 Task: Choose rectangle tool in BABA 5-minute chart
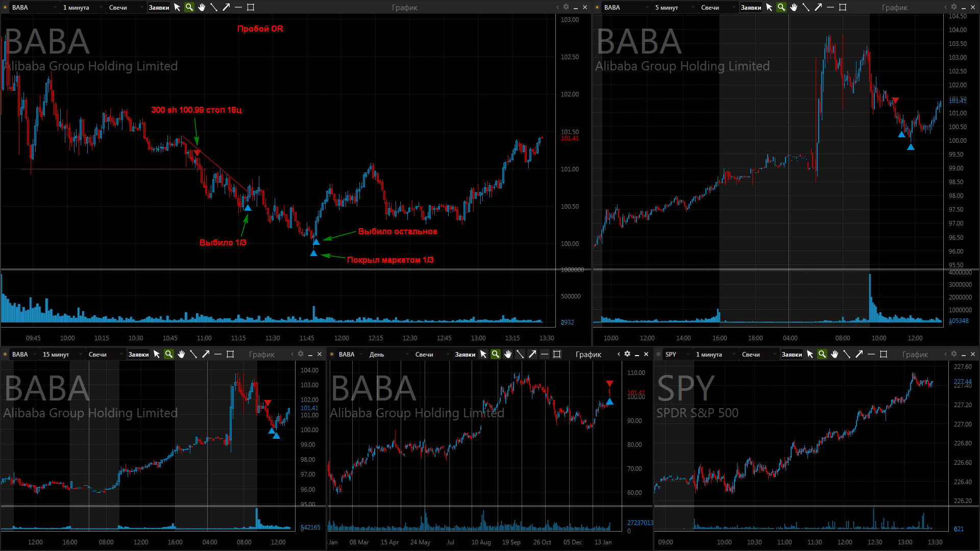tap(843, 7)
